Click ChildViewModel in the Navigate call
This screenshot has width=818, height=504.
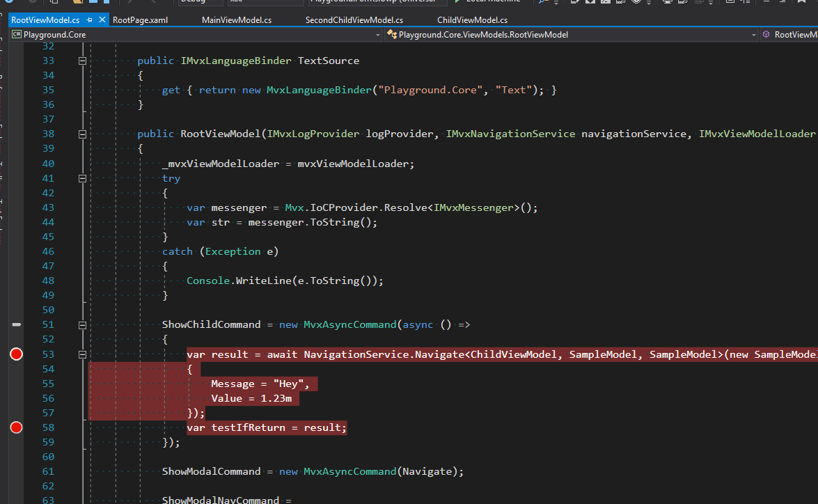tap(513, 354)
